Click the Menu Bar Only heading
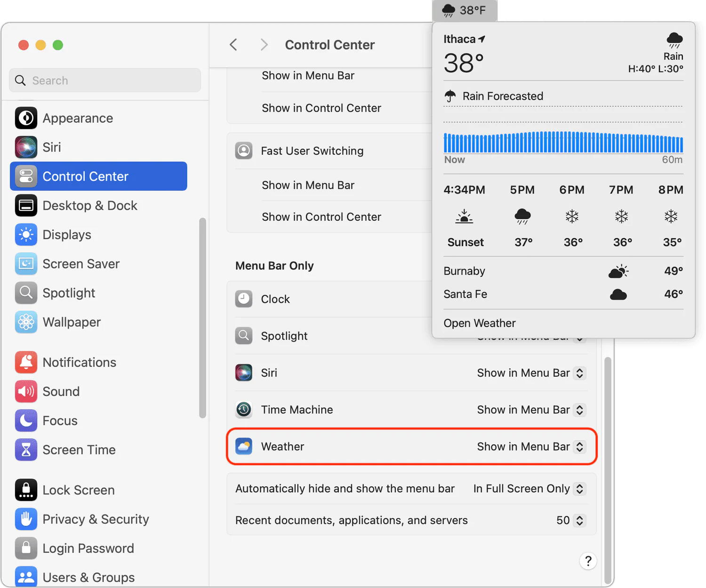The width and height of the screenshot is (706, 588). pyautogui.click(x=274, y=266)
